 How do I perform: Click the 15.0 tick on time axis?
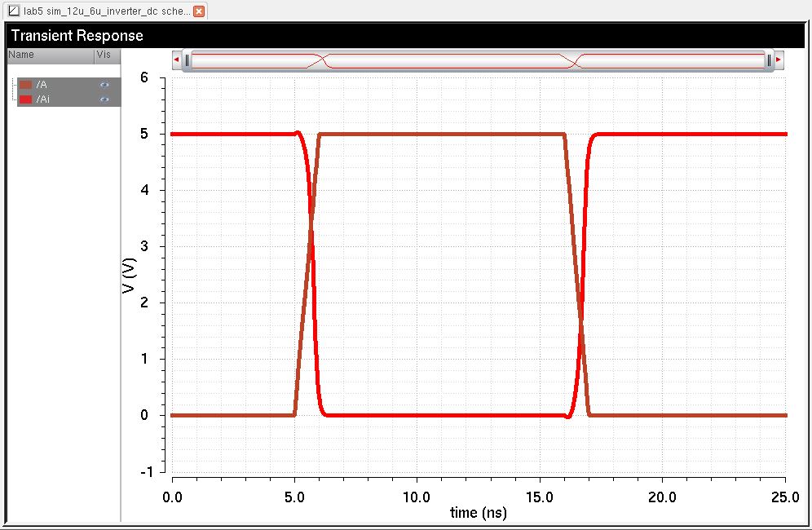[540, 497]
